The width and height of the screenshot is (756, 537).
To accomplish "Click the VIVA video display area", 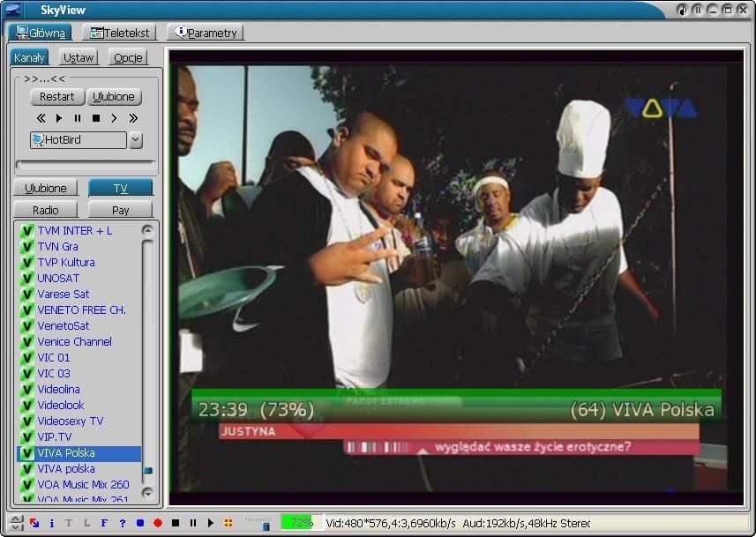I will point(456,277).
